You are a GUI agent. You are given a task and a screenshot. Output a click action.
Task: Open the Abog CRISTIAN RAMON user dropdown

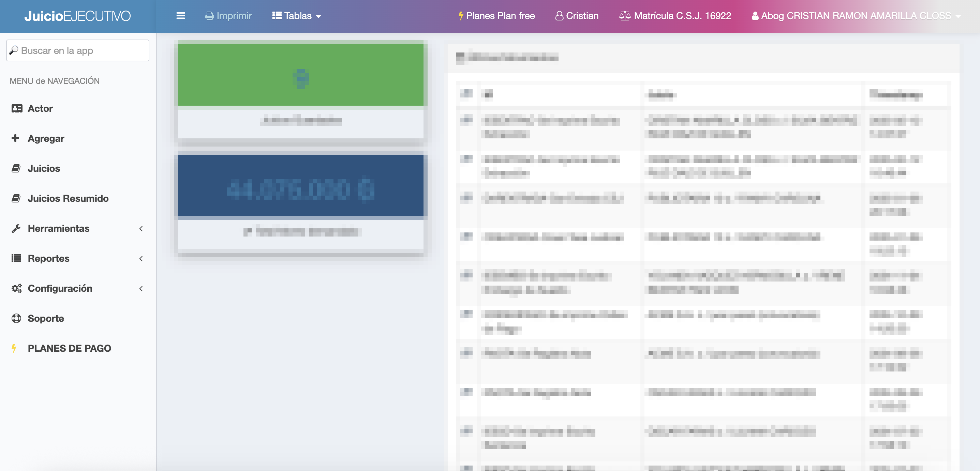(856, 16)
